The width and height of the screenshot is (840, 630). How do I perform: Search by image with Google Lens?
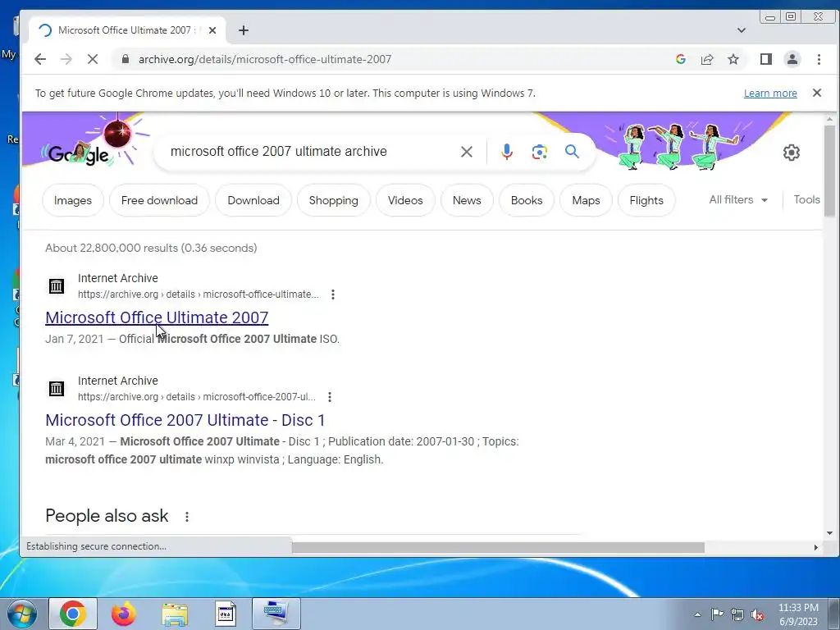coord(540,152)
